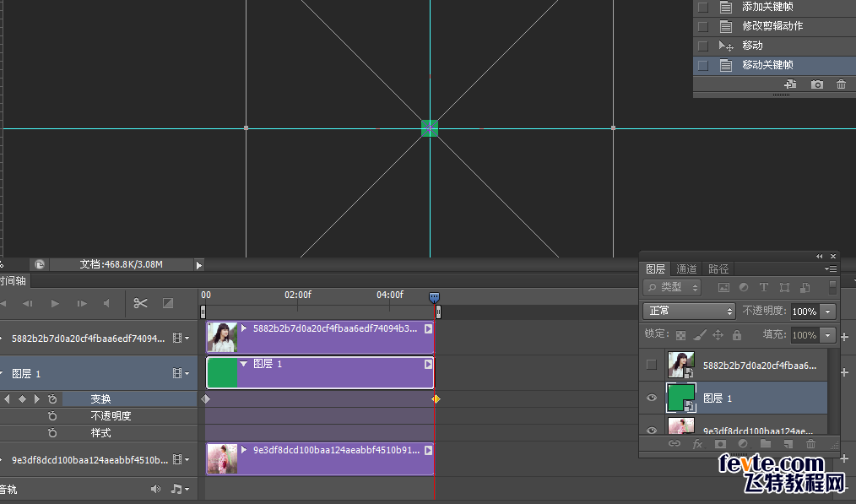
Task: Open the 不透明度 slider arrow
Action: pos(828,312)
